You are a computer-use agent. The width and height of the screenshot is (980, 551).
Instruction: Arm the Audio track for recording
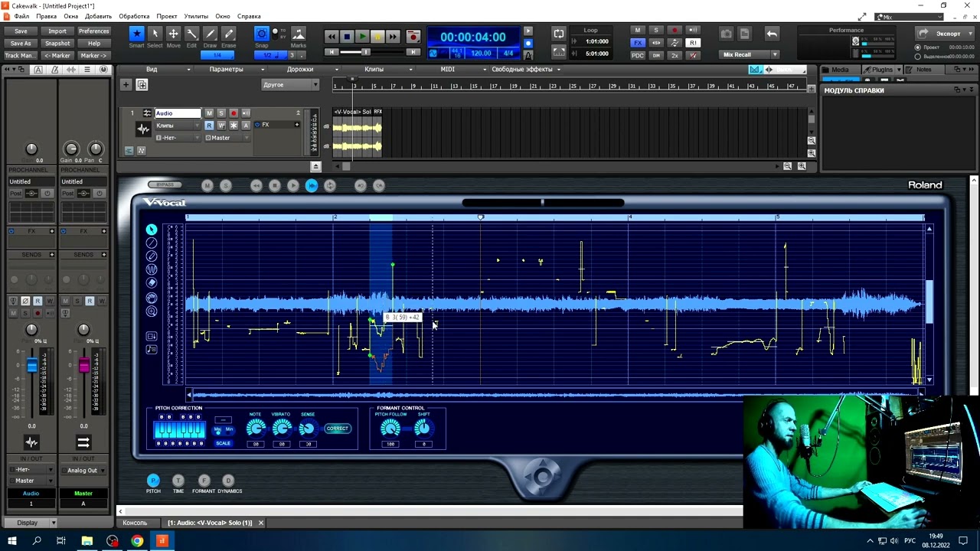(234, 113)
